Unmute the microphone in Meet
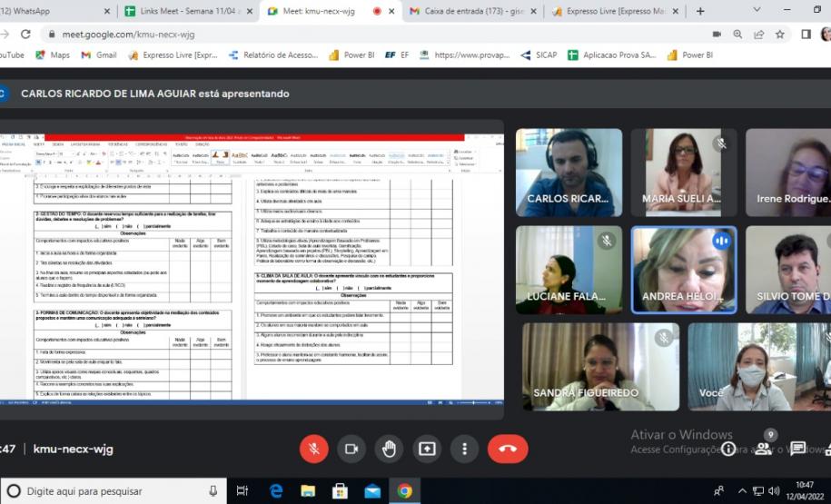 coord(314,449)
